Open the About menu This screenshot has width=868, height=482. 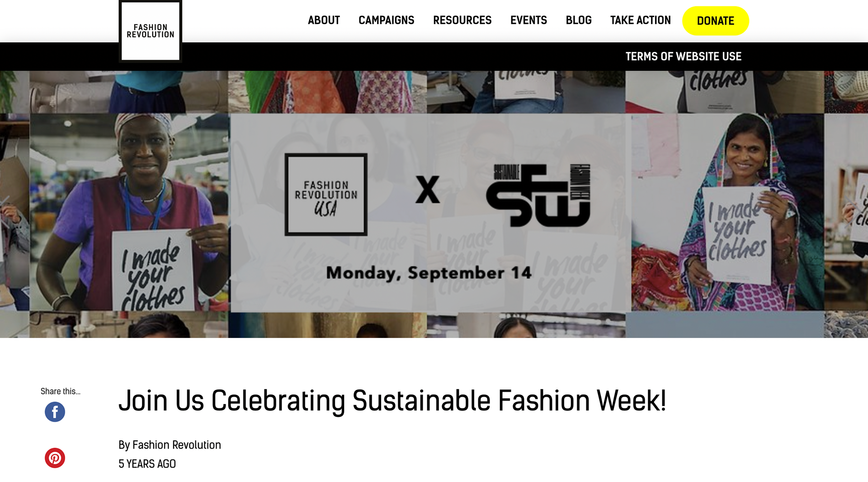coord(324,20)
